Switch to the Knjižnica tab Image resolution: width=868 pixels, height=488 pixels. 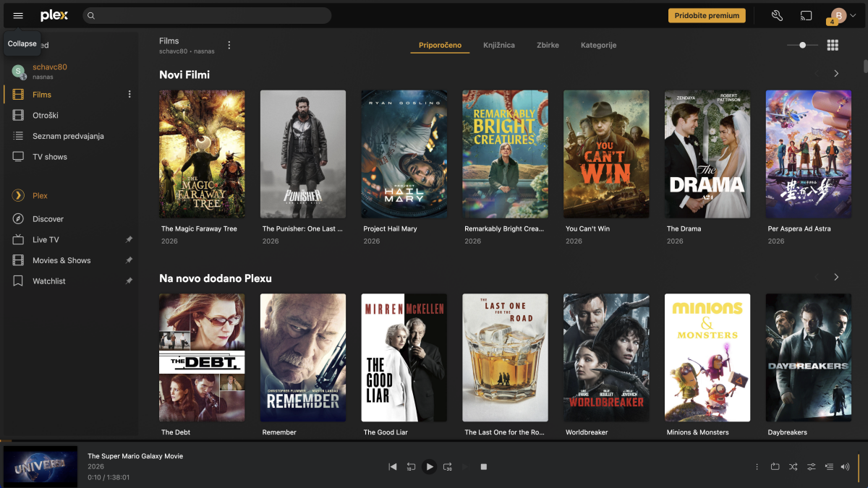point(499,45)
